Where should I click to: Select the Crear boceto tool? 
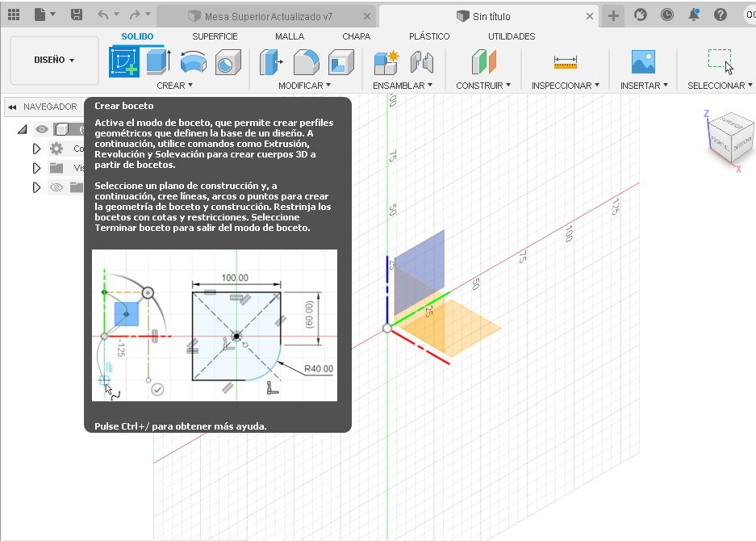[x=124, y=62]
